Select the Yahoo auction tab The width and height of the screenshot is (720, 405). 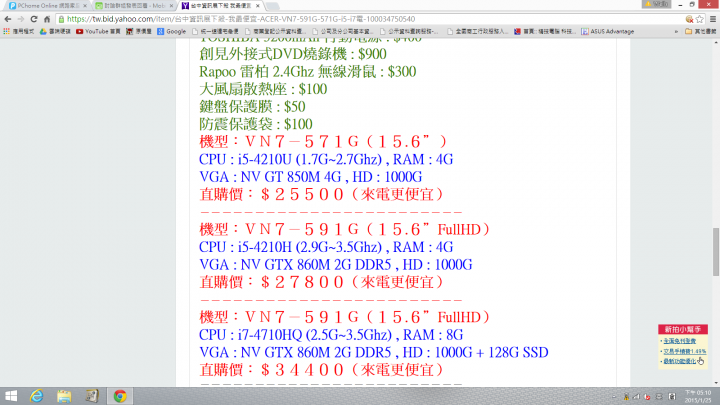click(x=219, y=6)
